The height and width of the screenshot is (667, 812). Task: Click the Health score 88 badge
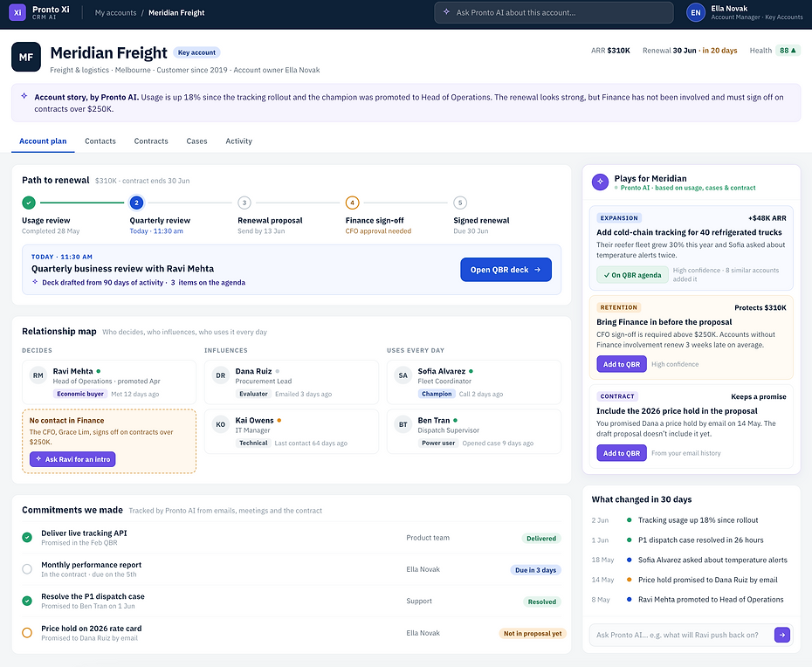788,51
